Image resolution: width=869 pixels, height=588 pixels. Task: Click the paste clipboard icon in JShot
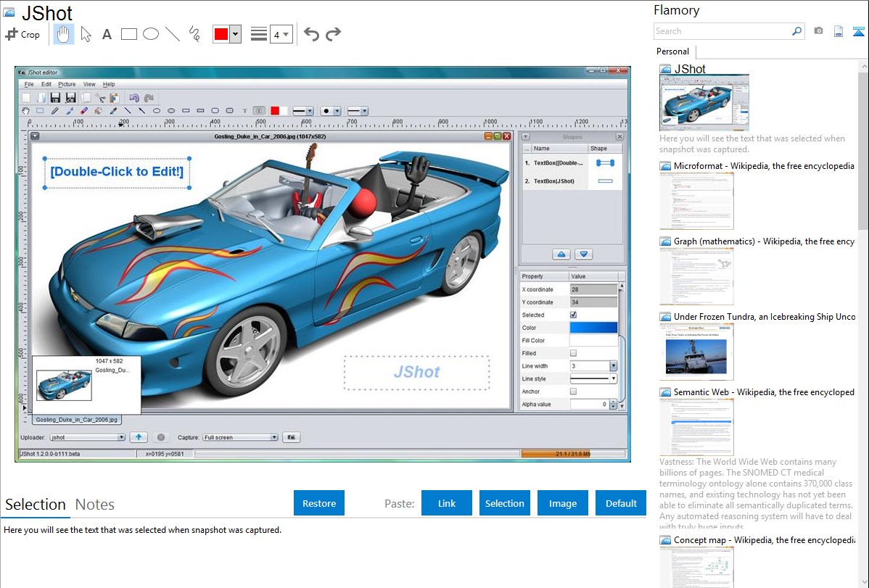click(x=115, y=98)
